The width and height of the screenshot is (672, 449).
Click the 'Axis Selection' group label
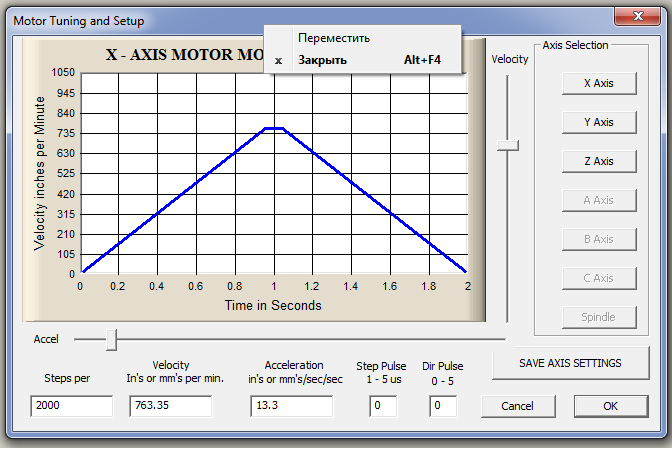pos(575,45)
